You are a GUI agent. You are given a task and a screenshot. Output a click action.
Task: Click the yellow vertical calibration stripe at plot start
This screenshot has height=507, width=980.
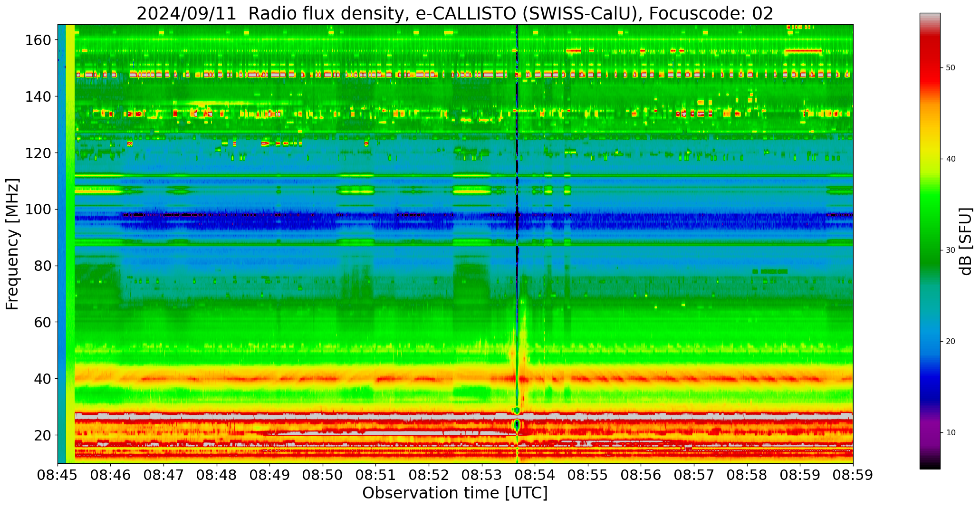pos(70,244)
